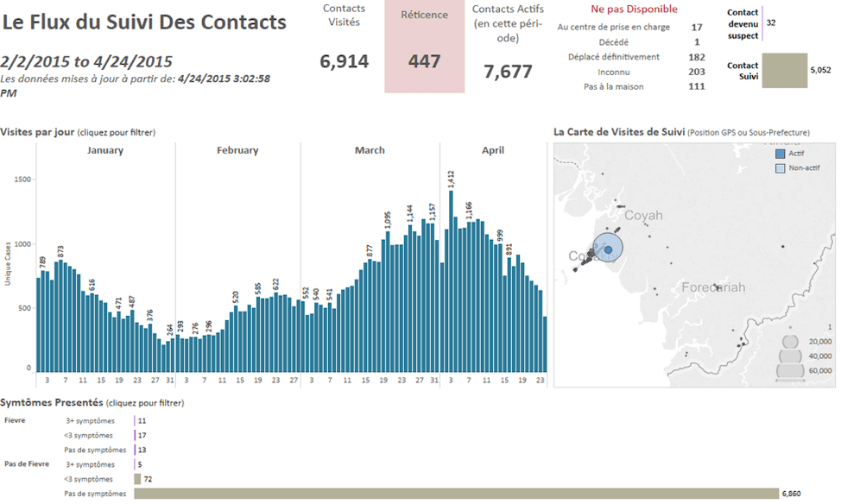The height and width of the screenshot is (504, 841).
Task: Click the Contact devenu suspect bar
Action: [762, 23]
